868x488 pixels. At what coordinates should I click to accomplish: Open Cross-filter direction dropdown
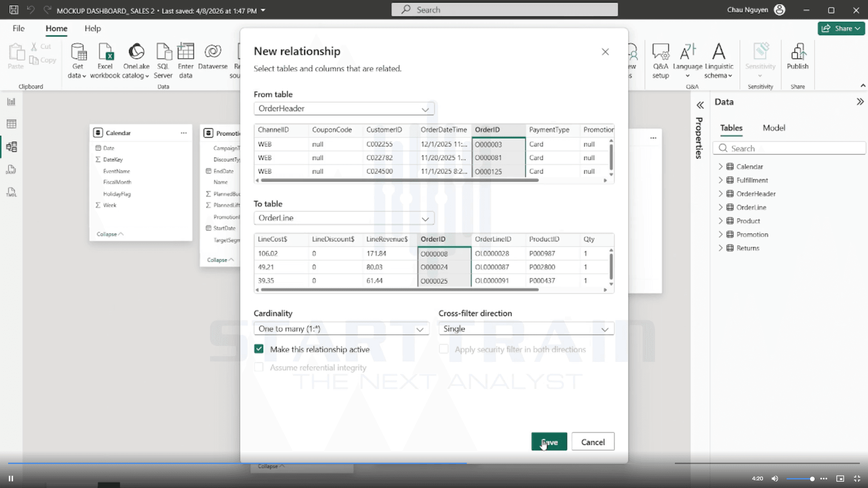click(x=526, y=329)
